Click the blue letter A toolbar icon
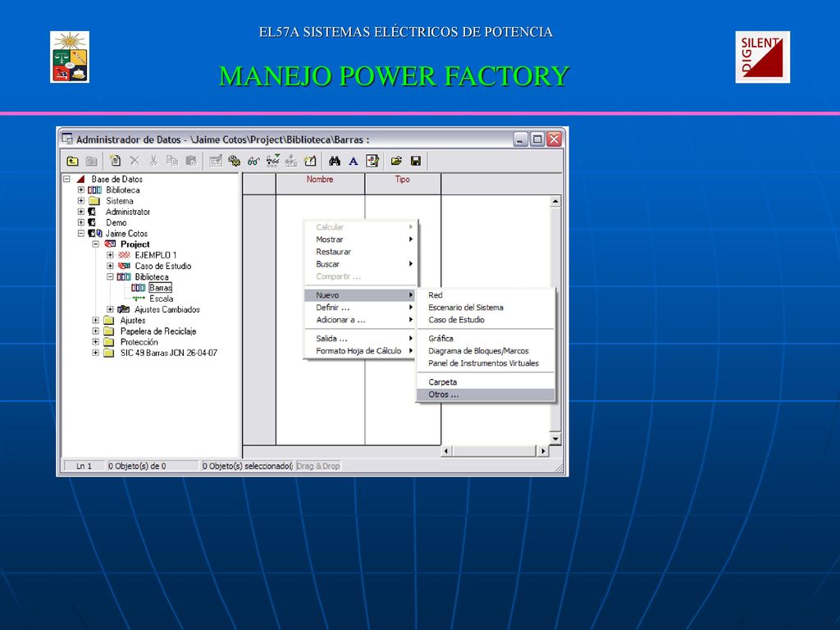 coord(354,161)
